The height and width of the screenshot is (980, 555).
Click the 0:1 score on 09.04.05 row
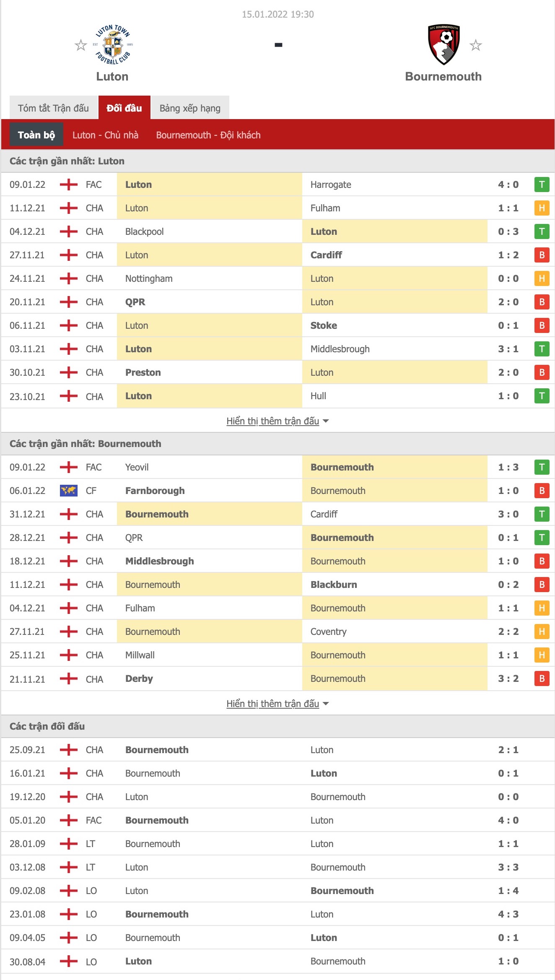point(508,938)
